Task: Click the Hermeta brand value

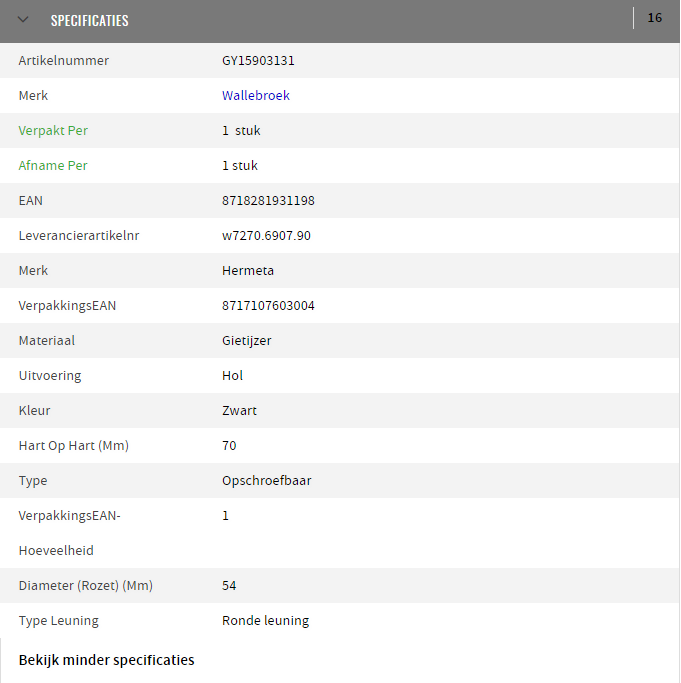Action: pyautogui.click(x=248, y=270)
